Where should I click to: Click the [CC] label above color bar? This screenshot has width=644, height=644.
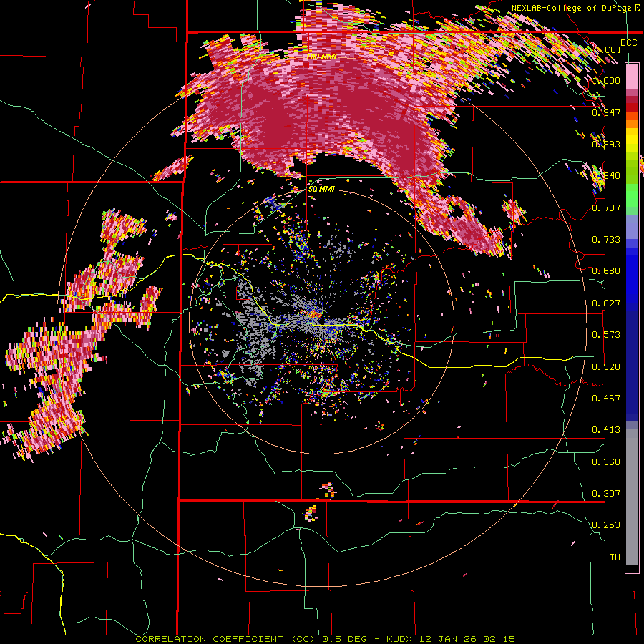click(x=611, y=49)
